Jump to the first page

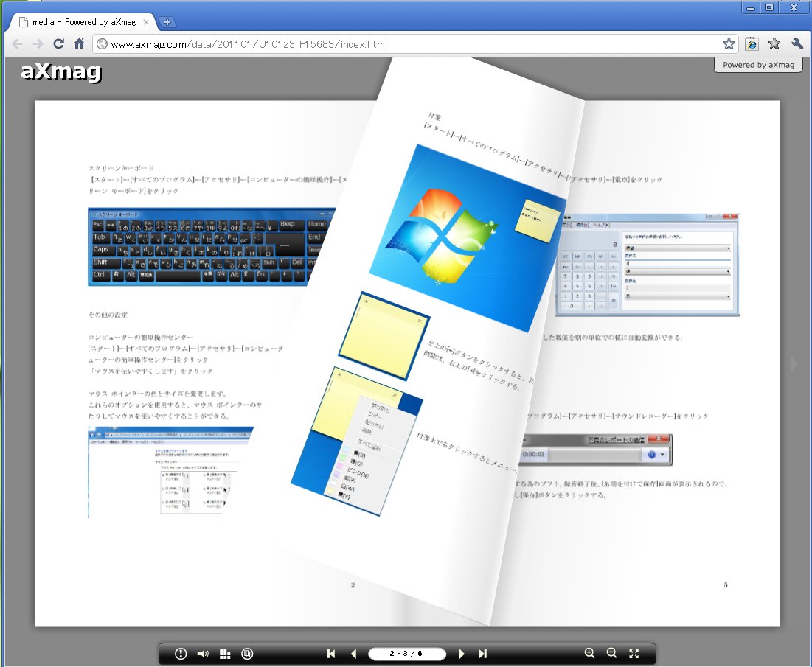331,654
